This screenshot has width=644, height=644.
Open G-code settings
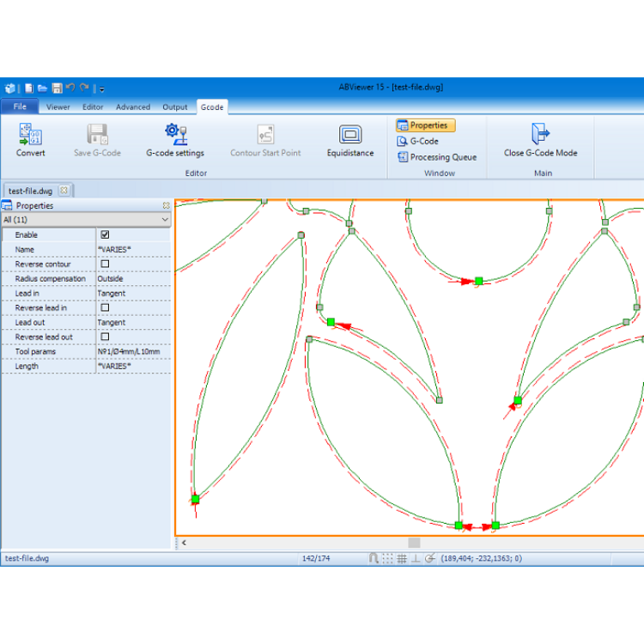pyautogui.click(x=175, y=135)
